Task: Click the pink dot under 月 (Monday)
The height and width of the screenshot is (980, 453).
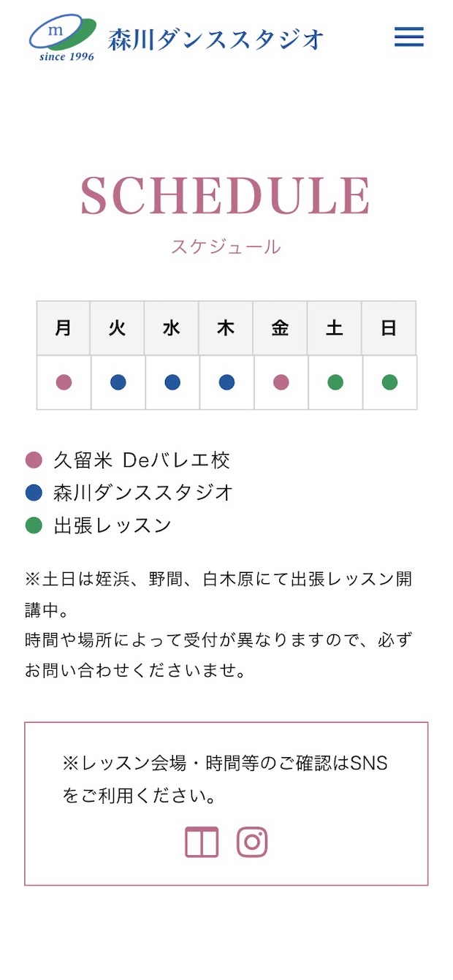Action: [63, 381]
